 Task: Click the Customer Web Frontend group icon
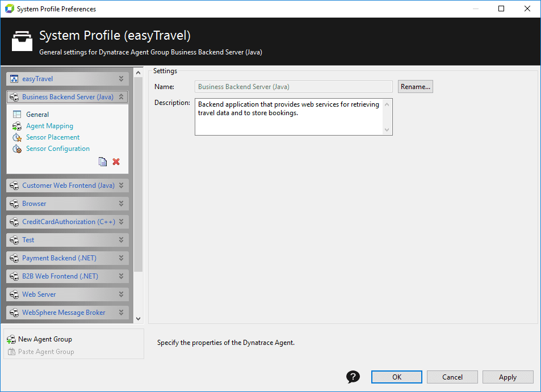(x=14, y=186)
